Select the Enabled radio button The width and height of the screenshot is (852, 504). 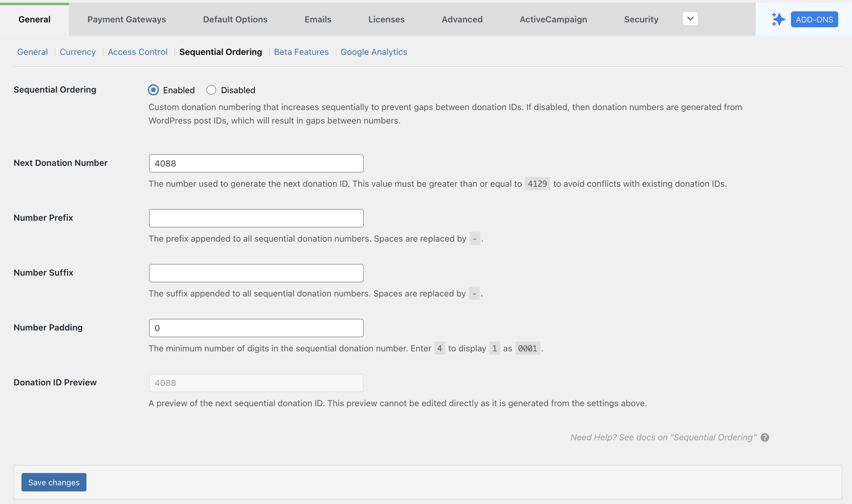click(153, 90)
